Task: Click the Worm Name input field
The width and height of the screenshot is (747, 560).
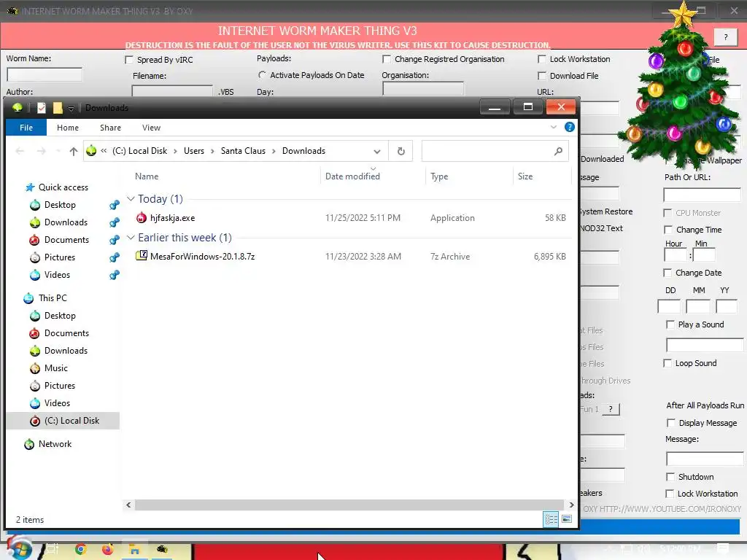Action: pyautogui.click(x=44, y=74)
